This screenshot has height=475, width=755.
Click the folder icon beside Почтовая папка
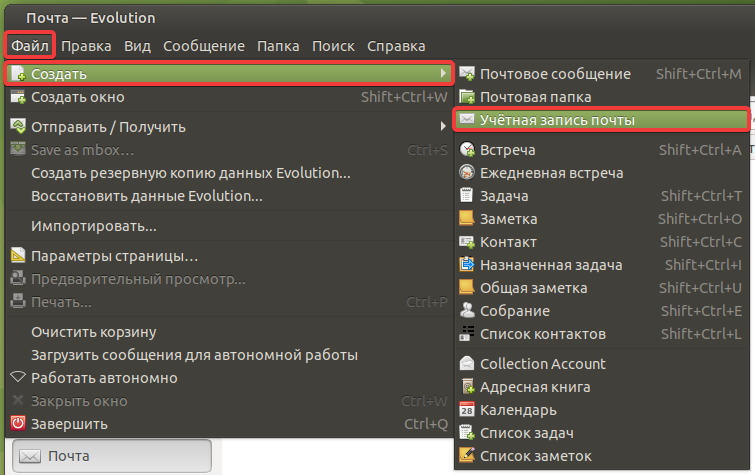[467, 97]
